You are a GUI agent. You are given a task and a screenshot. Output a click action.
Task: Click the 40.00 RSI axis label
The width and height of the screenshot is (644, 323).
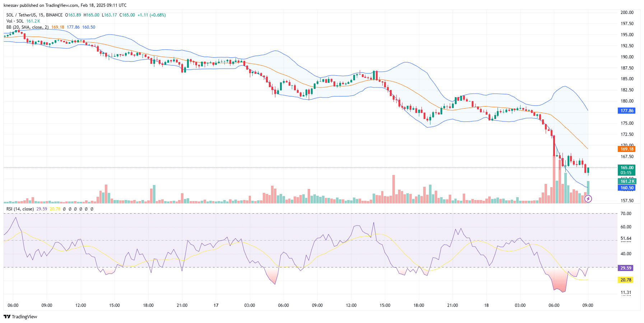(626, 254)
